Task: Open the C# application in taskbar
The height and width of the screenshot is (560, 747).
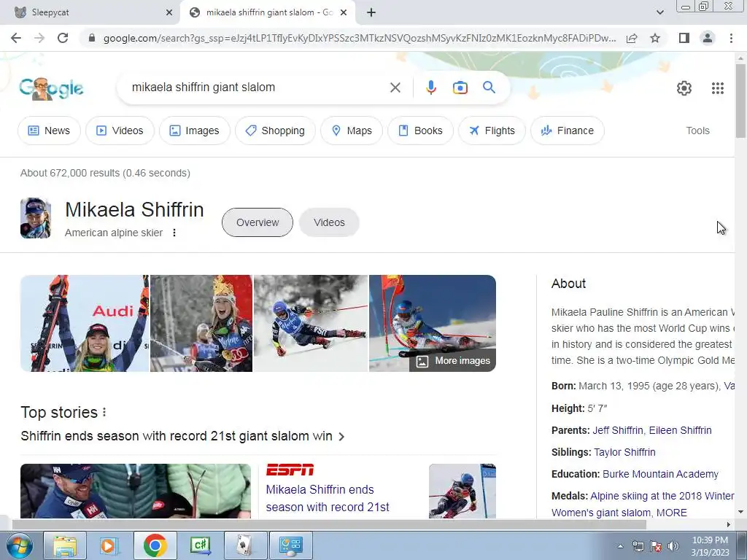Action: click(x=200, y=545)
